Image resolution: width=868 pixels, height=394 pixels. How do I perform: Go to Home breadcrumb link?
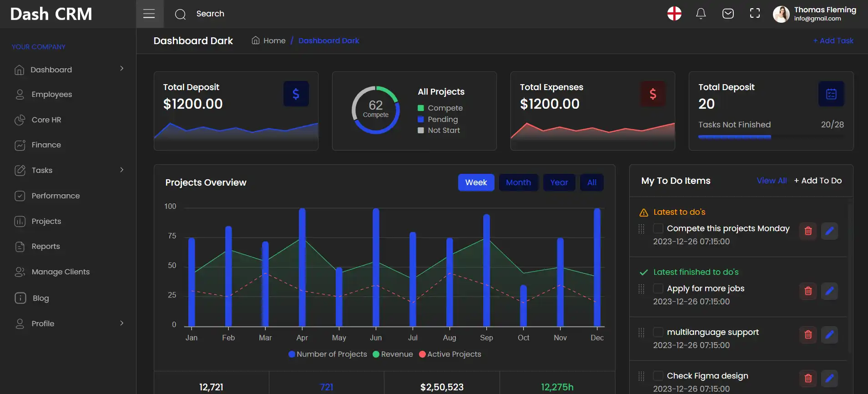pos(274,40)
